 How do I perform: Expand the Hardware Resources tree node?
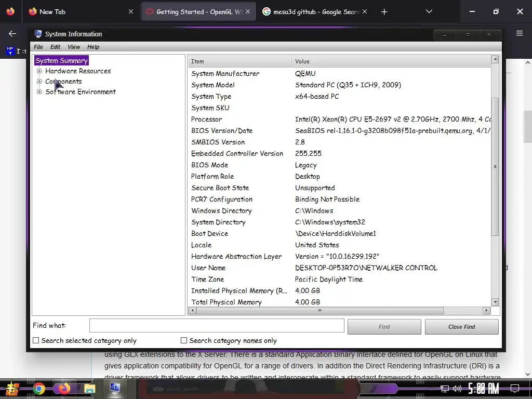pos(39,71)
